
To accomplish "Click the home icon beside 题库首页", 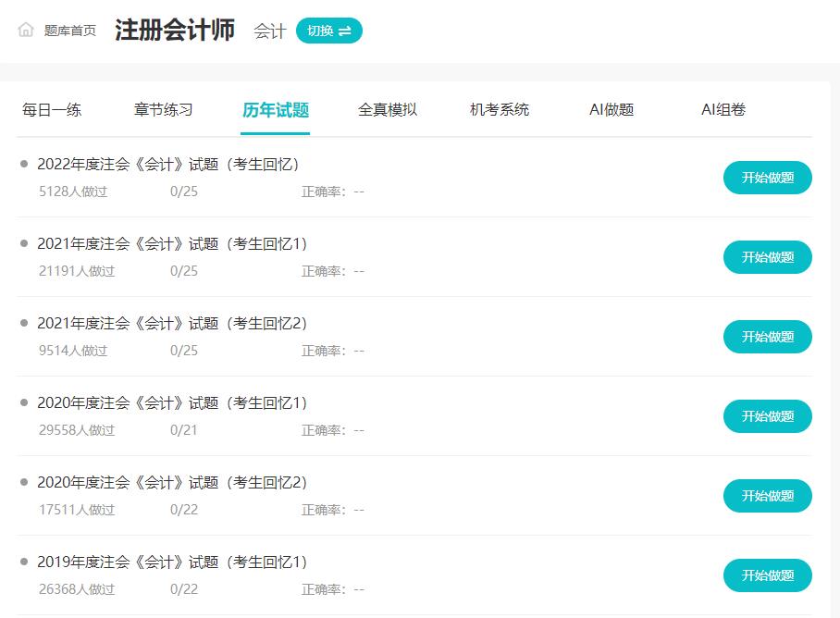I will coord(26,30).
